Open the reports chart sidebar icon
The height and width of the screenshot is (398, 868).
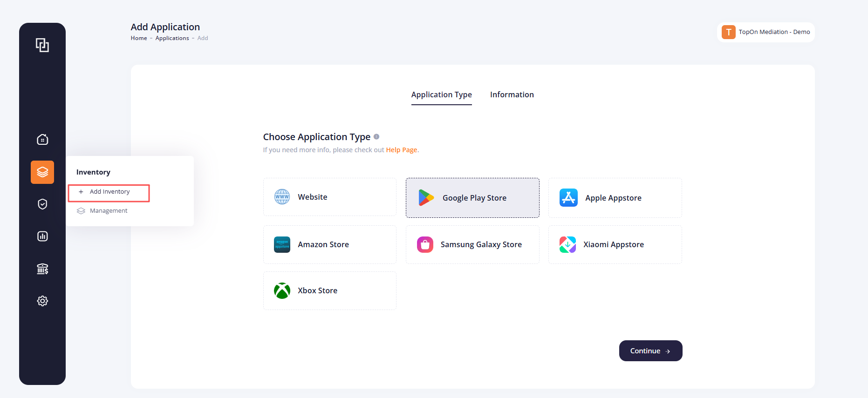(x=42, y=236)
